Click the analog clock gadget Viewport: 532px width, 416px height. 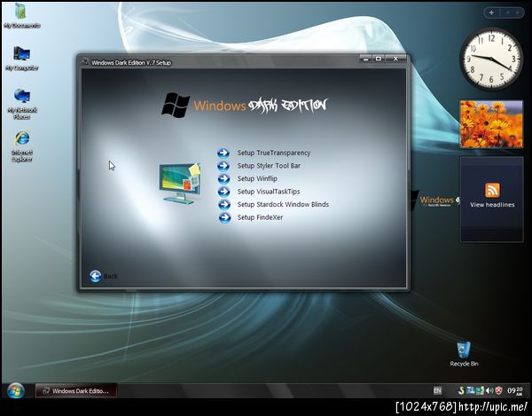[x=491, y=59]
